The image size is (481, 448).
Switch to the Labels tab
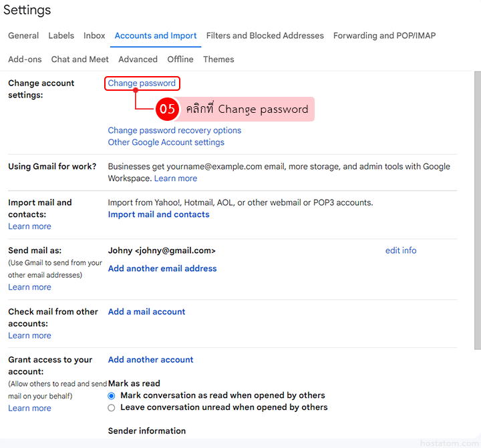pyautogui.click(x=61, y=36)
